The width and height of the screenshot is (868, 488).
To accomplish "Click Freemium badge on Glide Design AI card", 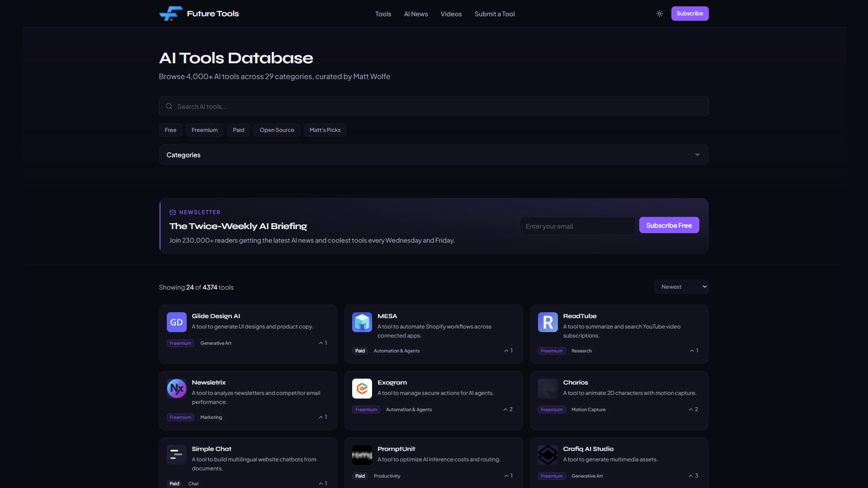I will click(180, 343).
